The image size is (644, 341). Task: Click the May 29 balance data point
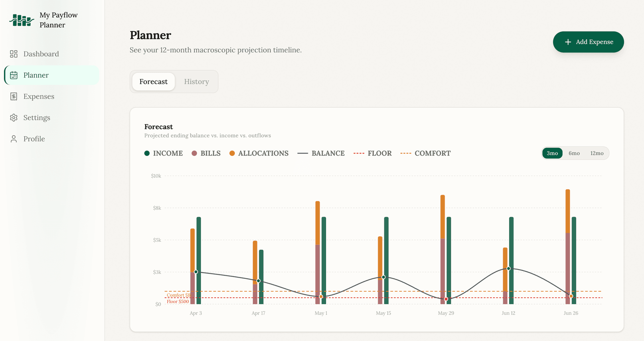[446, 298]
